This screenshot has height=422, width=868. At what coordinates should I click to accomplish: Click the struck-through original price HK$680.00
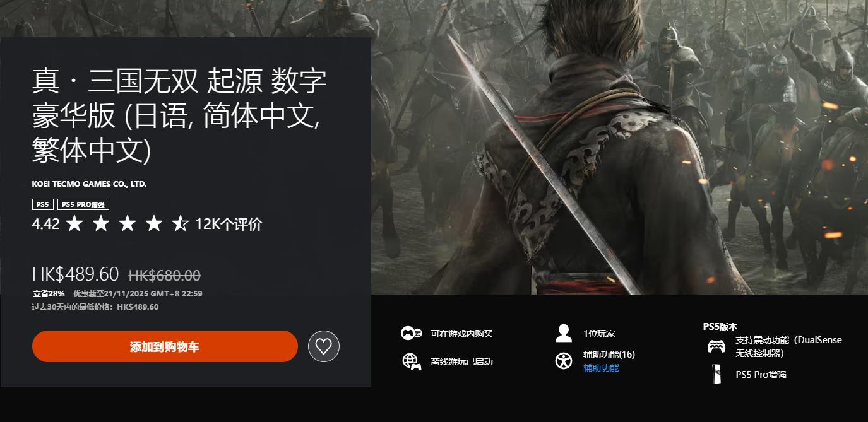click(x=165, y=275)
